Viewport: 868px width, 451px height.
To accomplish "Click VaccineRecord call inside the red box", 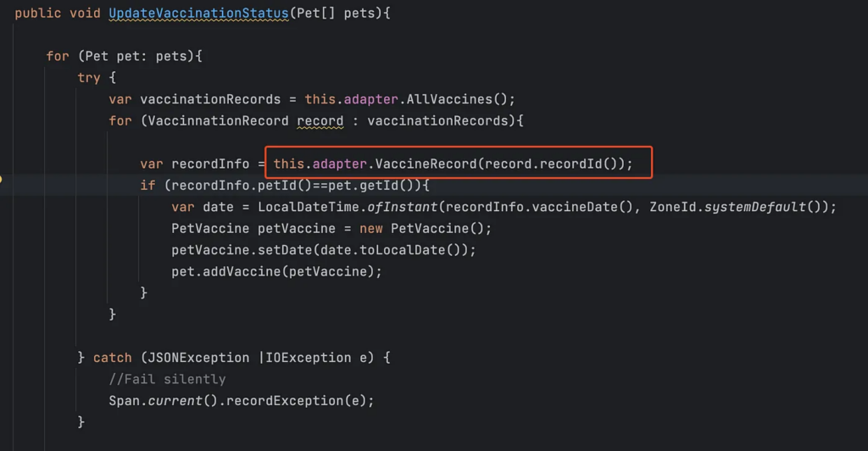I will point(426,164).
